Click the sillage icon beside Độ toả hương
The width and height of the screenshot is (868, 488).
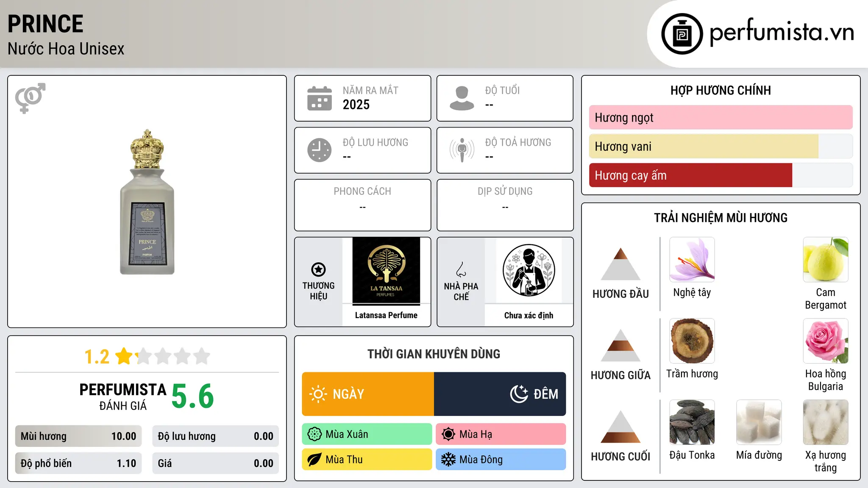pyautogui.click(x=462, y=150)
